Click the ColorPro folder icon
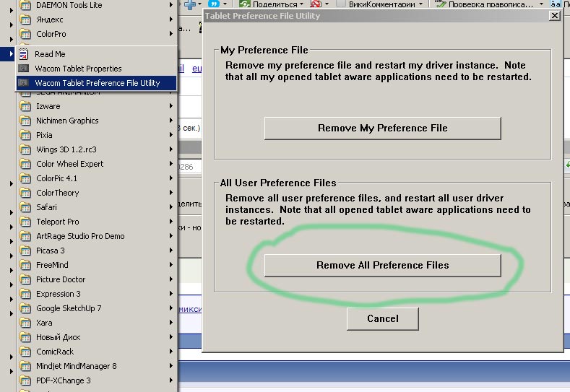Image resolution: width=570 pixels, height=392 pixels. 25,34
